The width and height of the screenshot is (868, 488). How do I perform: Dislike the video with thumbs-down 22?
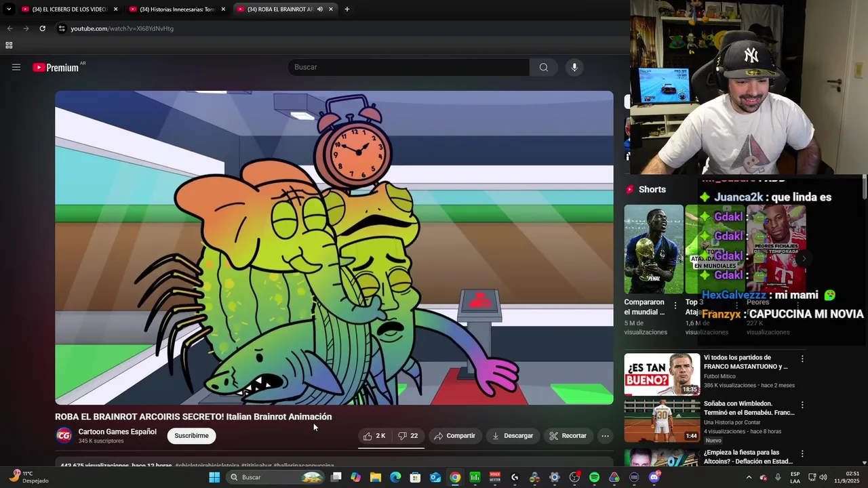click(408, 436)
